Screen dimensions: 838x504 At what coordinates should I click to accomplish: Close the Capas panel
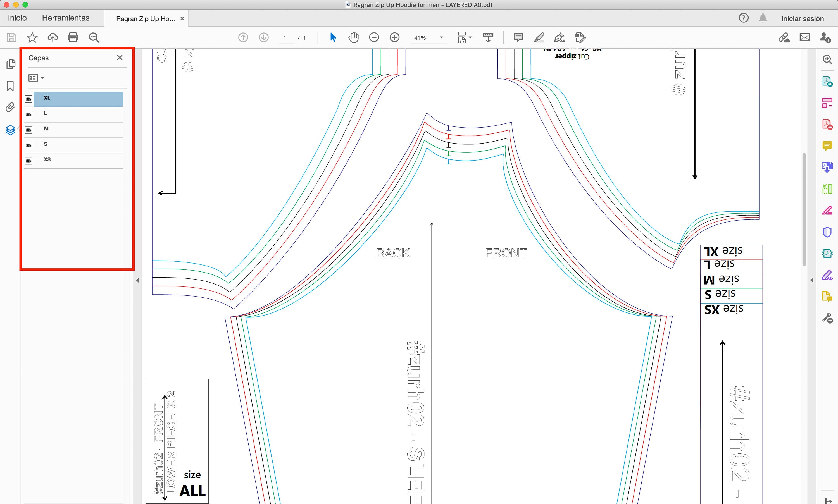coord(120,58)
